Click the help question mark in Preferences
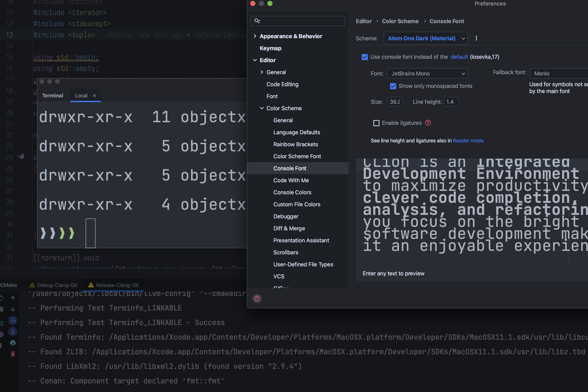The width and height of the screenshot is (588, 392). [257, 298]
